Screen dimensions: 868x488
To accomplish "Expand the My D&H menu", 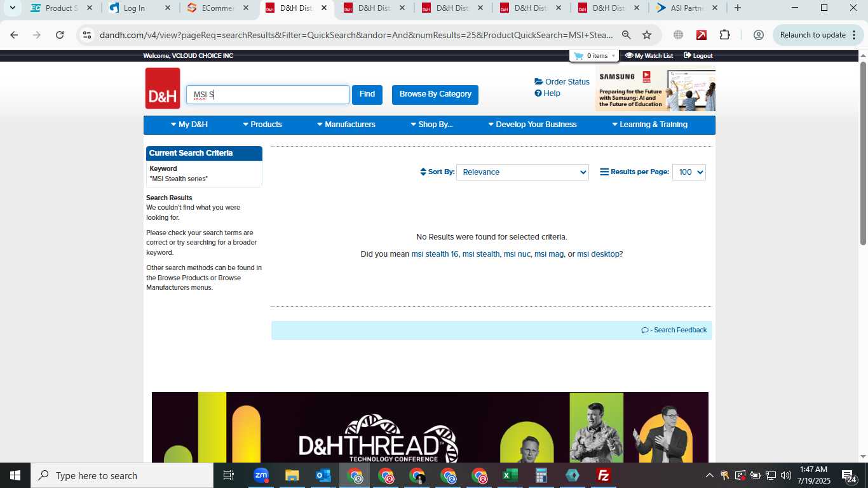I will point(189,125).
